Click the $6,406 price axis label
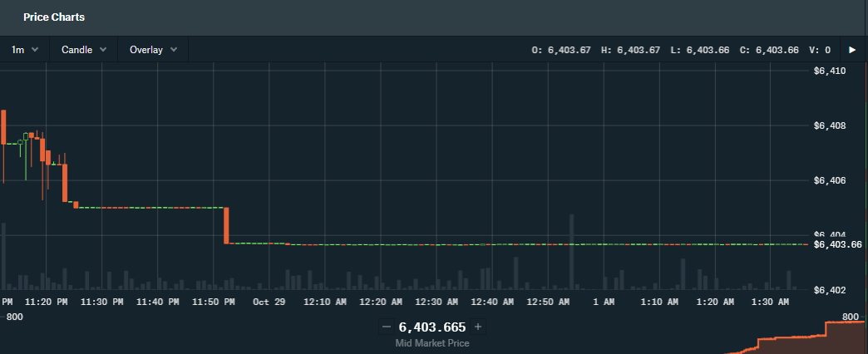Image resolution: width=868 pixels, height=354 pixels. pos(830,180)
